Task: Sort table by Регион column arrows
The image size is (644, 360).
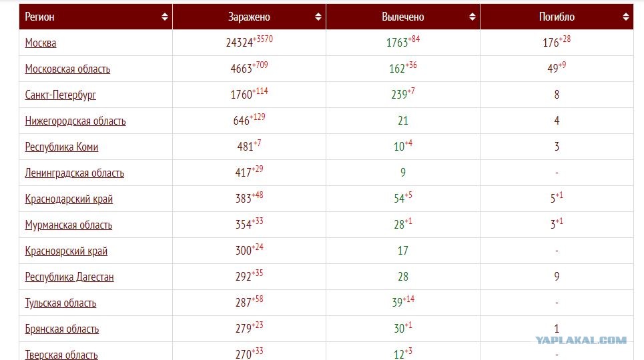Action: click(x=165, y=17)
